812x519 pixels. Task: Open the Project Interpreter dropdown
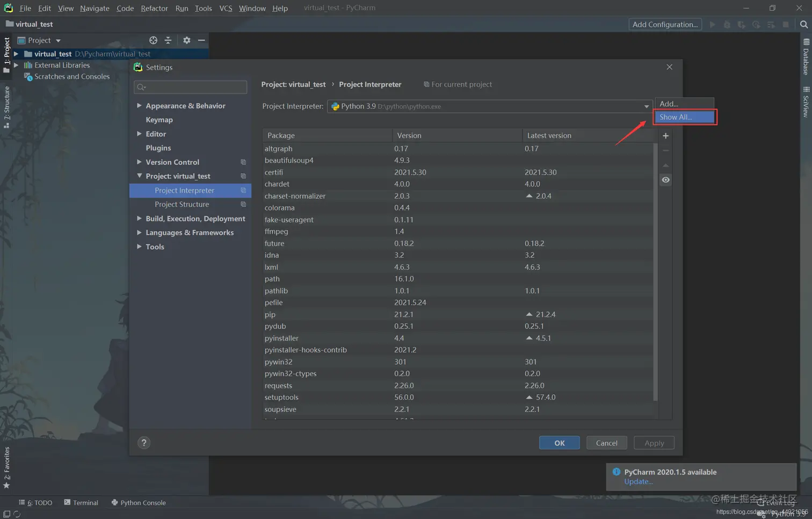click(x=647, y=106)
